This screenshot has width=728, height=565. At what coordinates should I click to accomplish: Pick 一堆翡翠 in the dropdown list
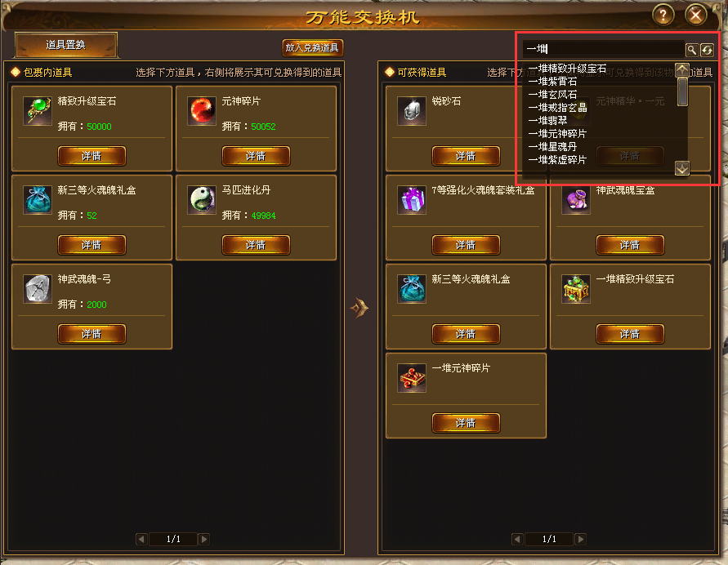(548, 121)
